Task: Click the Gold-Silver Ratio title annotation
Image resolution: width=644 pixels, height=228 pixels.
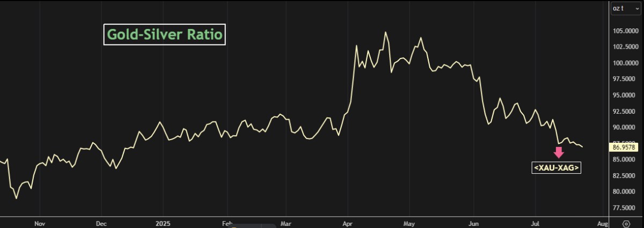Action: point(165,35)
